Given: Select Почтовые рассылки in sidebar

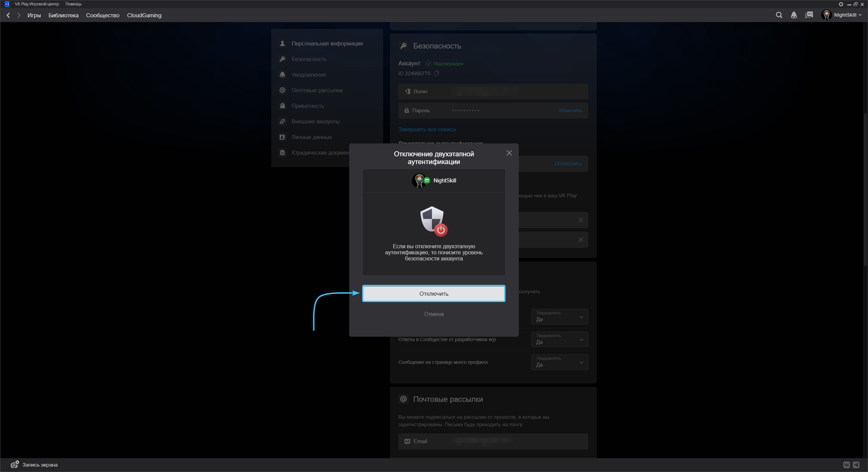Looking at the screenshot, I should point(317,90).
